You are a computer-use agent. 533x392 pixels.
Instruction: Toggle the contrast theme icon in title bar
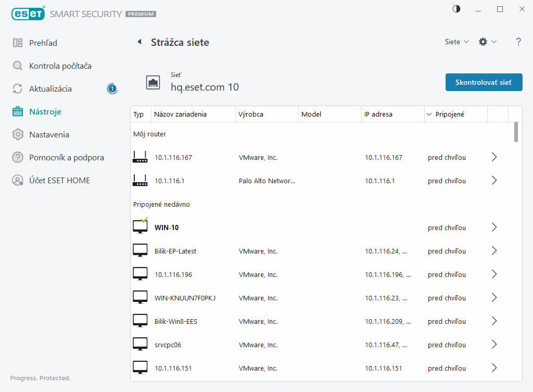[x=456, y=9]
